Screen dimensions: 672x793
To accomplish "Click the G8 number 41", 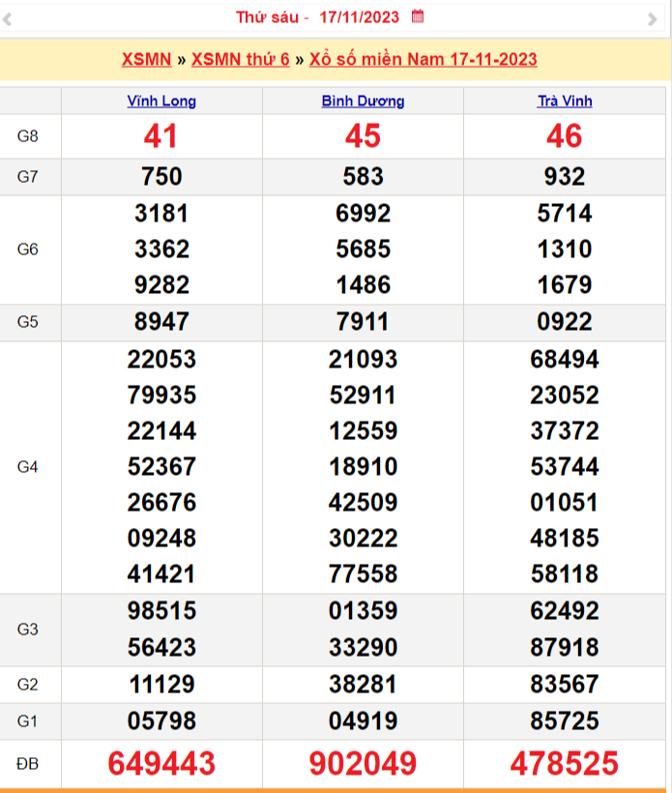I will (161, 136).
